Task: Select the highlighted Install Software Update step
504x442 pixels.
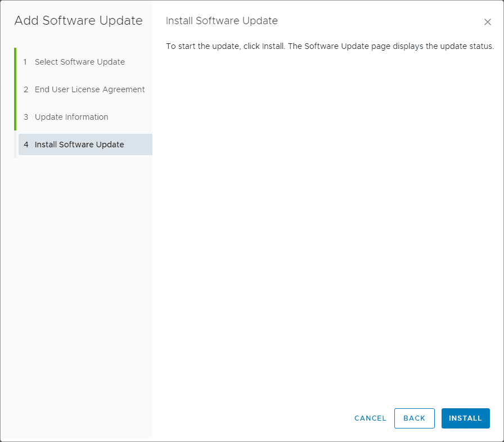Action: pos(79,145)
